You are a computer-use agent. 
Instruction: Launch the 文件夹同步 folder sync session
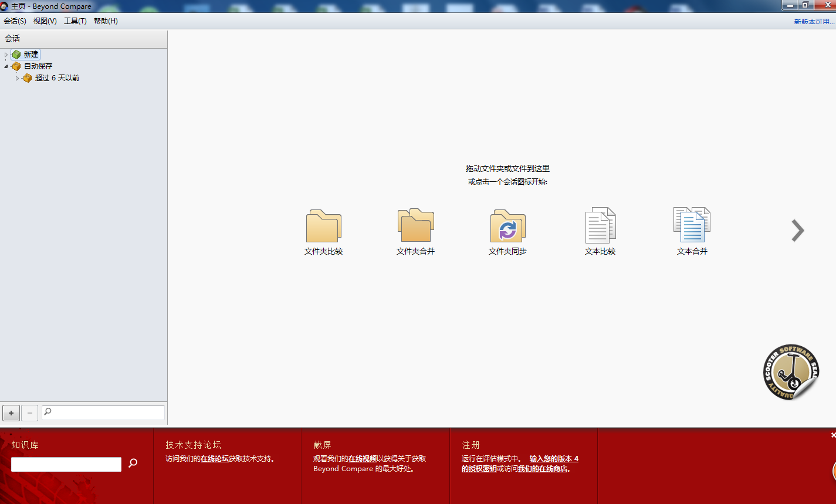coord(507,226)
